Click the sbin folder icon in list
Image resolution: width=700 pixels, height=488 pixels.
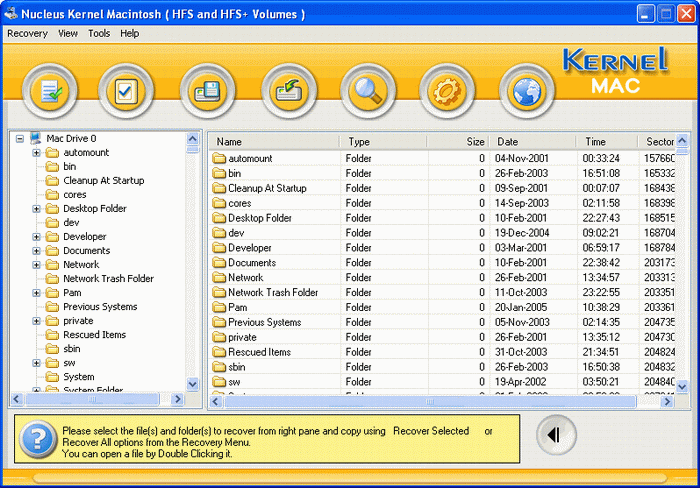(219, 367)
